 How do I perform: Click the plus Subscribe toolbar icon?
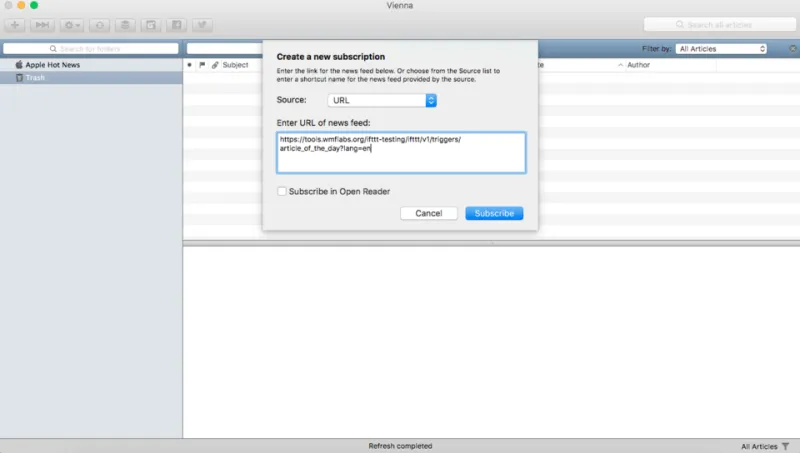[15, 25]
